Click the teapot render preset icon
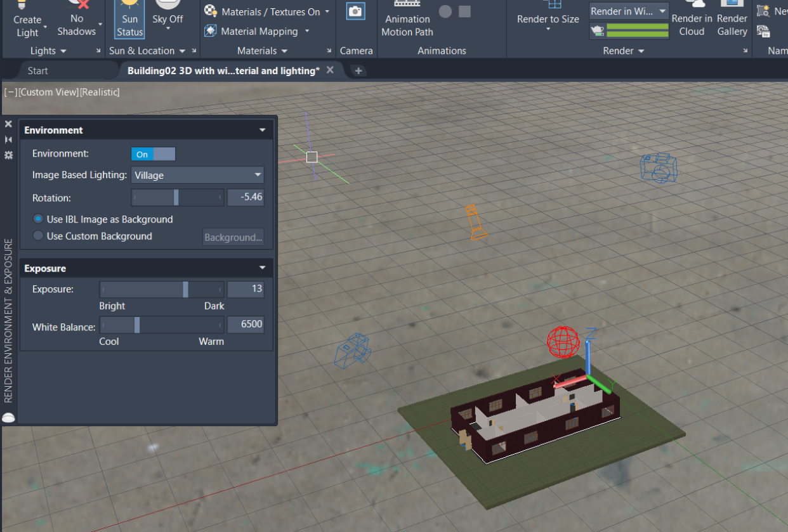 596,30
